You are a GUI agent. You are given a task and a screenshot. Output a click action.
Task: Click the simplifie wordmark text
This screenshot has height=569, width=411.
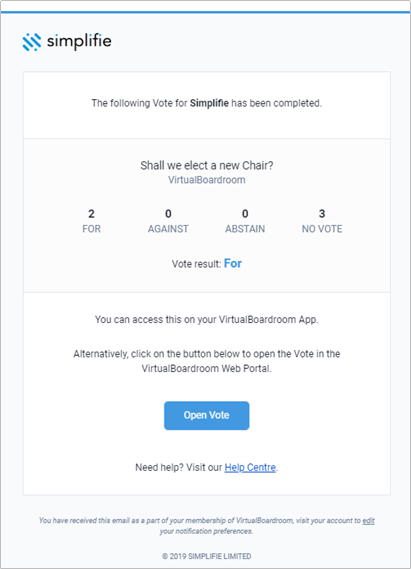(79, 41)
